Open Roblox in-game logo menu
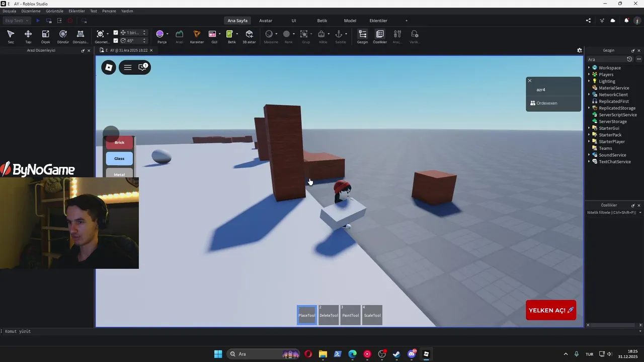 pyautogui.click(x=109, y=67)
